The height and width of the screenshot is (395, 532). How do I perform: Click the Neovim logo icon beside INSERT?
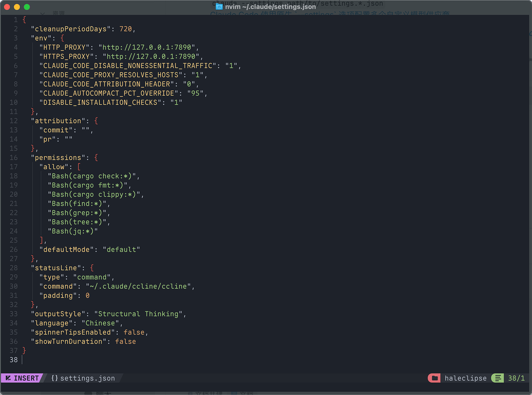pos(8,378)
